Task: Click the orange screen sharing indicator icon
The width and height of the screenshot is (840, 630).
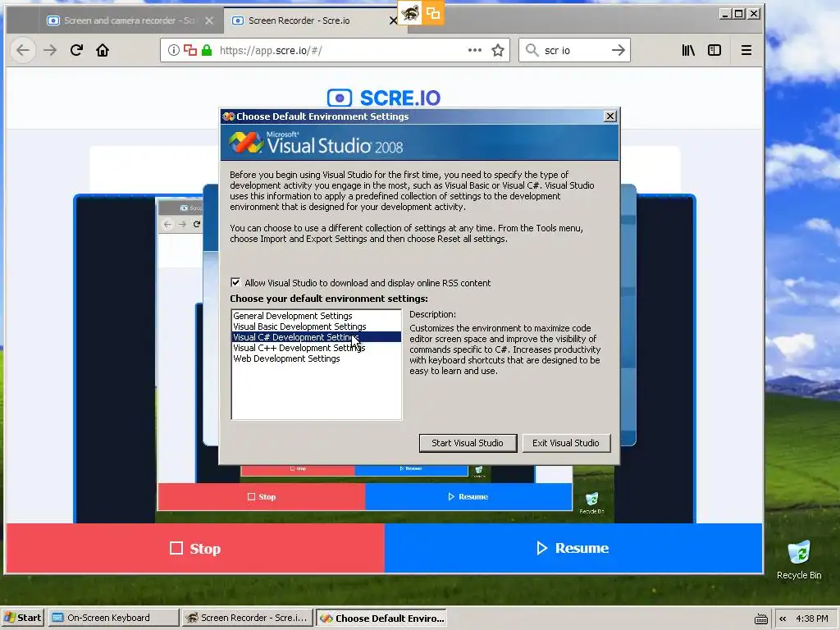Action: pos(433,13)
